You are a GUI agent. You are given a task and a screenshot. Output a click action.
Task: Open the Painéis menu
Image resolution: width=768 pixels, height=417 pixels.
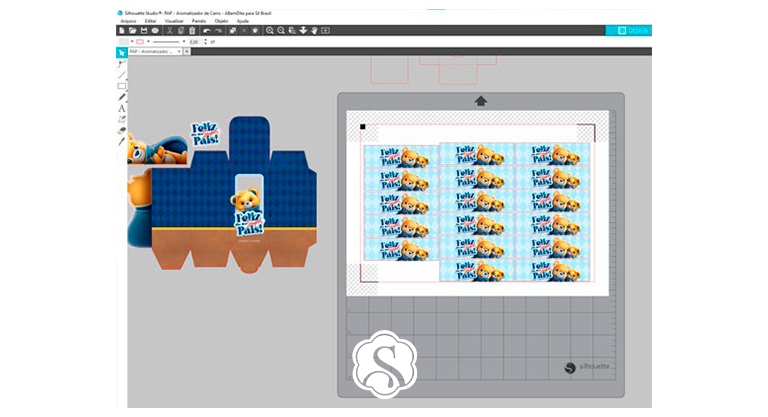pos(199,22)
